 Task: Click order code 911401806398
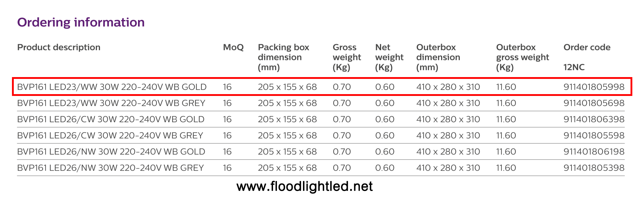click(x=594, y=119)
